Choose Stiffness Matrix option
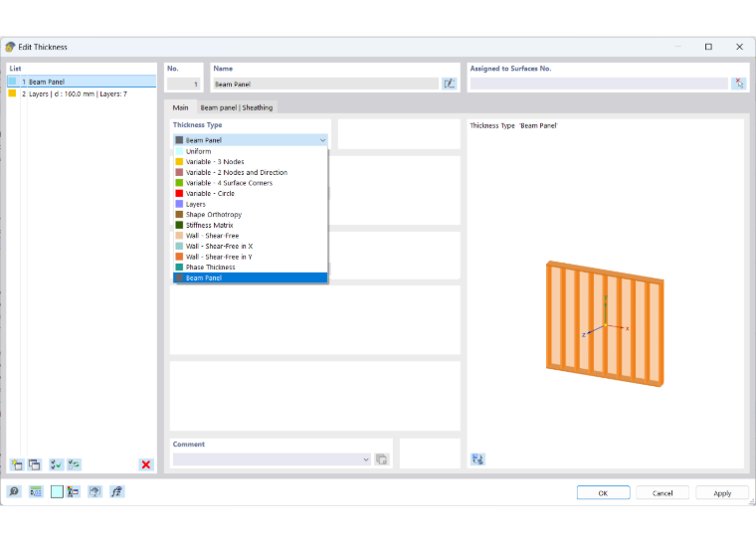The image size is (756, 542). (251, 225)
